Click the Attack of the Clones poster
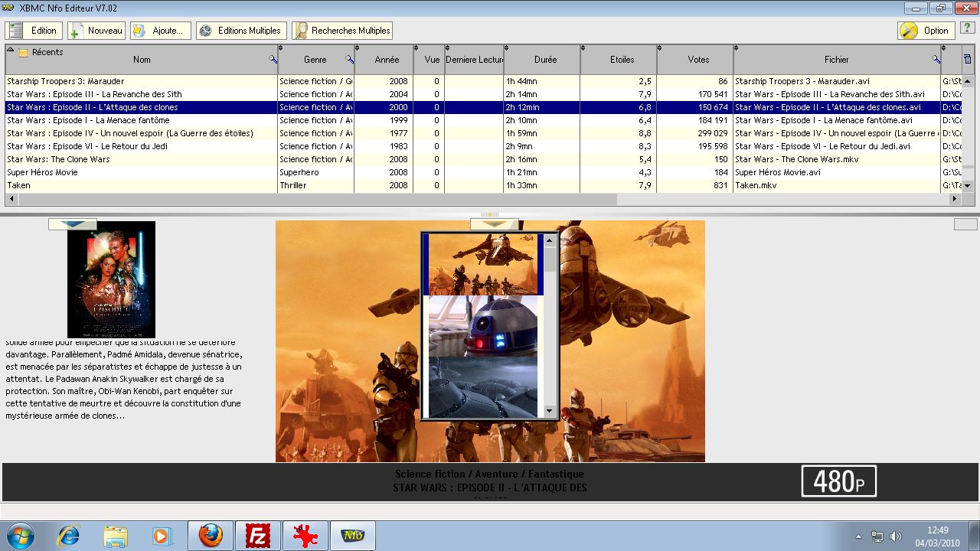 click(x=111, y=279)
